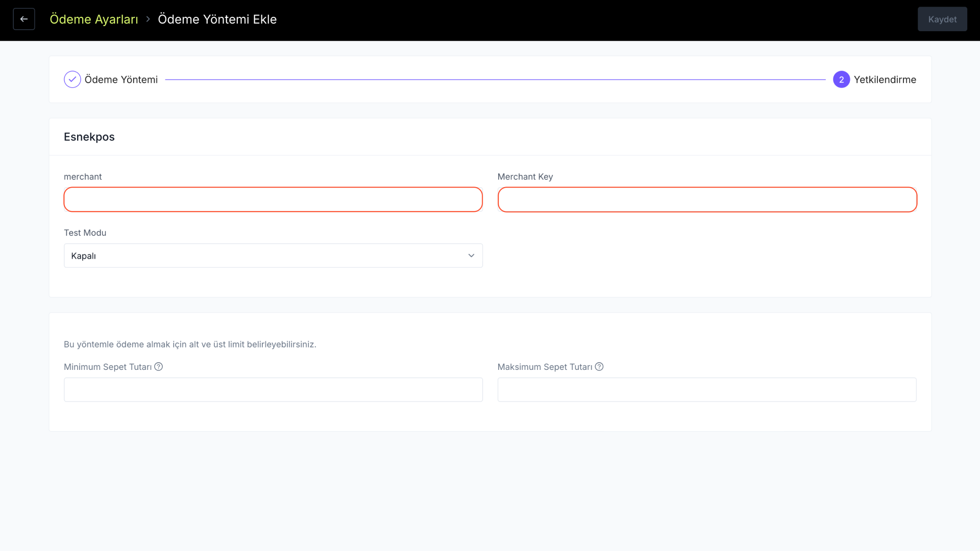Screen dimensions: 980x551
Task: Click the back arrow button
Action: (24, 19)
